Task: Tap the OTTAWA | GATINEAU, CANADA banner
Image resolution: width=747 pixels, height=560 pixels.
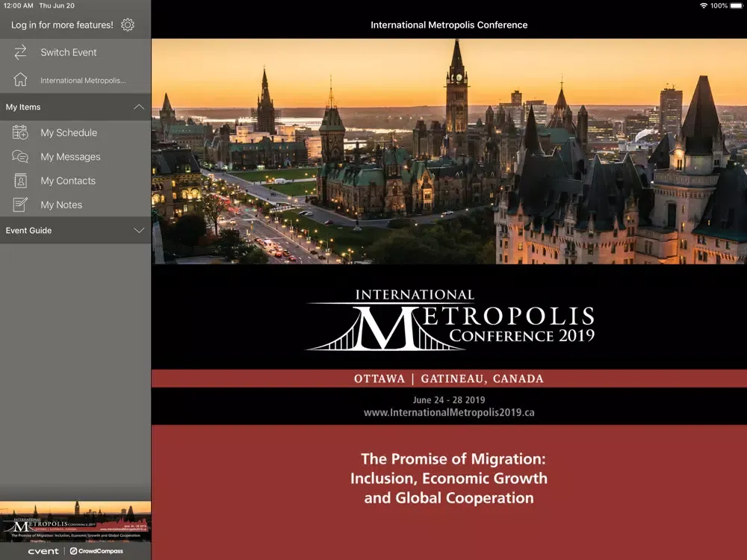Action: point(449,379)
